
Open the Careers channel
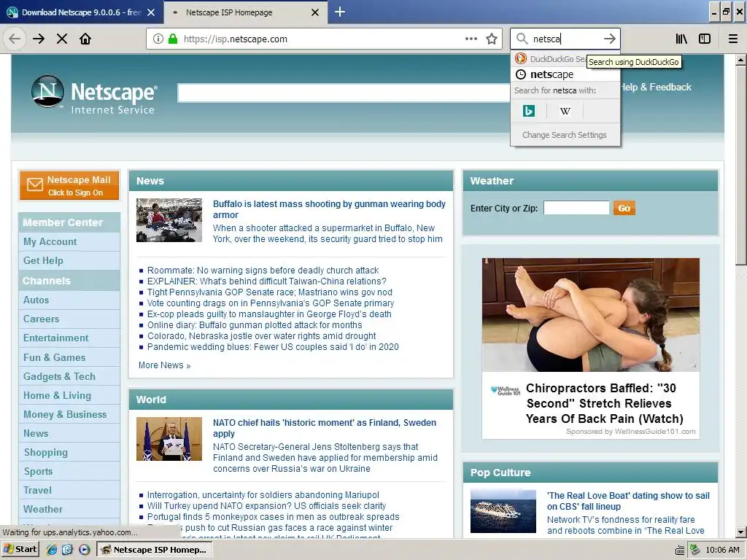[x=42, y=319]
